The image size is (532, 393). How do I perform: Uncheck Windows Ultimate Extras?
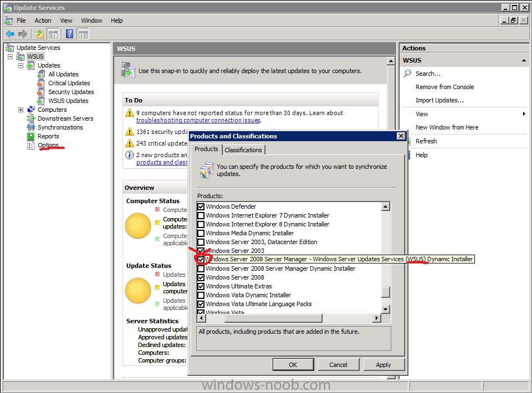(201, 286)
